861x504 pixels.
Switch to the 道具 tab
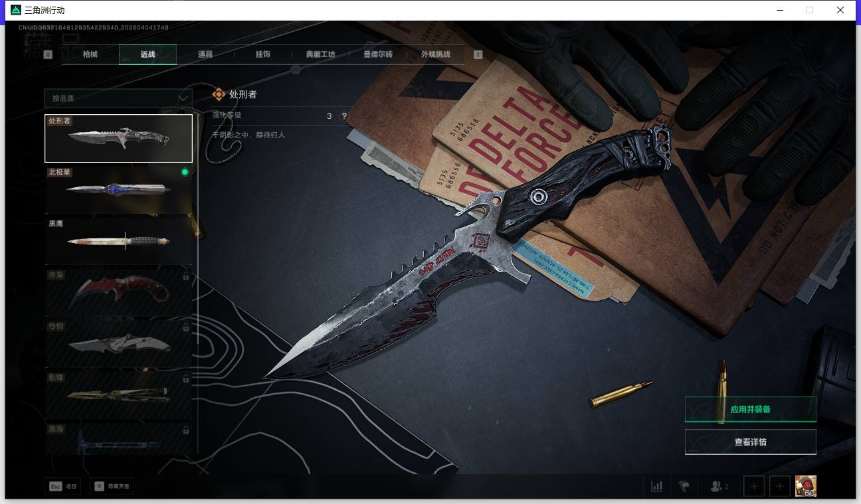coord(205,54)
